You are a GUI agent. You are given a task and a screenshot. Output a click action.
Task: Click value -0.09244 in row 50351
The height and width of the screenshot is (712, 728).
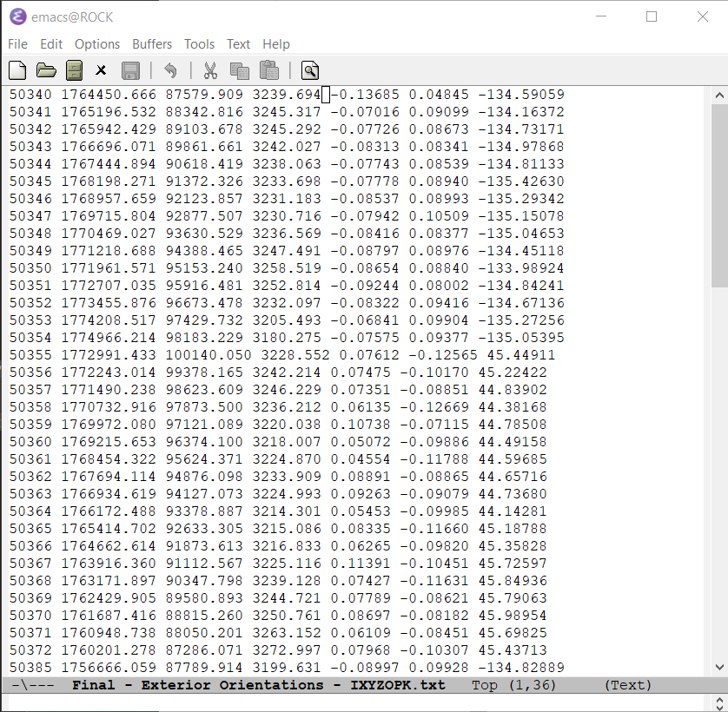365,286
